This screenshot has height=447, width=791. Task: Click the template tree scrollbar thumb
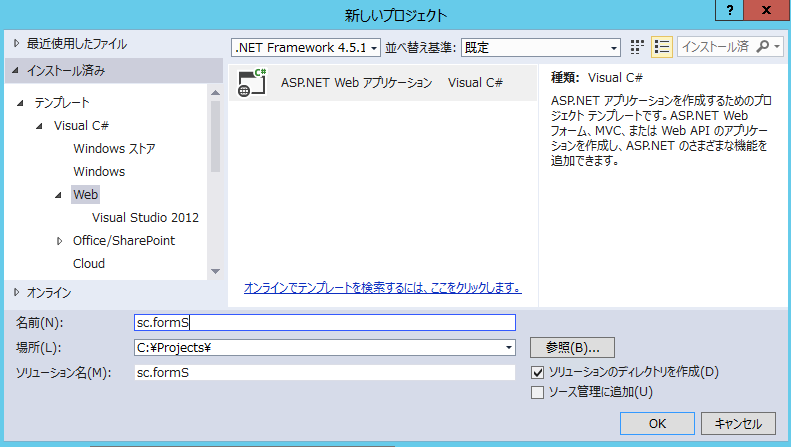215,136
